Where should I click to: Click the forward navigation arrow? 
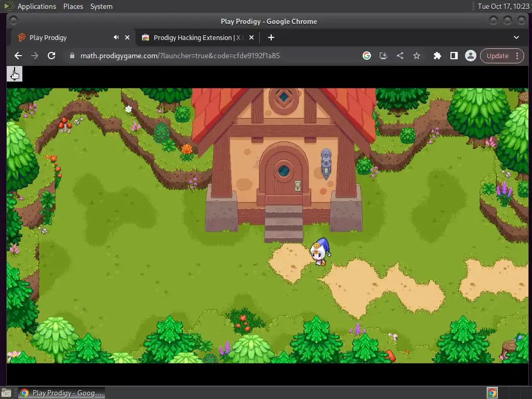pyautogui.click(x=35, y=56)
